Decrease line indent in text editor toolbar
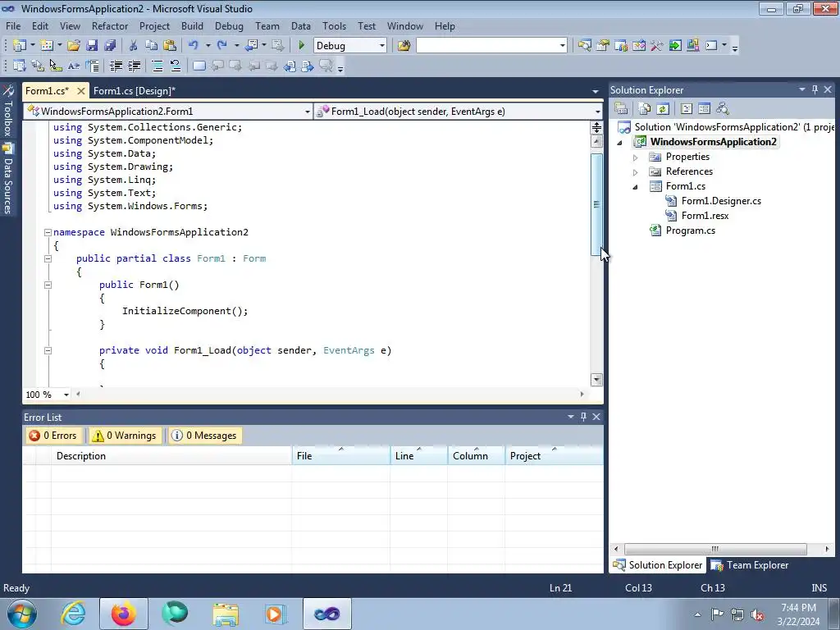The height and width of the screenshot is (630, 840). pyautogui.click(x=116, y=66)
